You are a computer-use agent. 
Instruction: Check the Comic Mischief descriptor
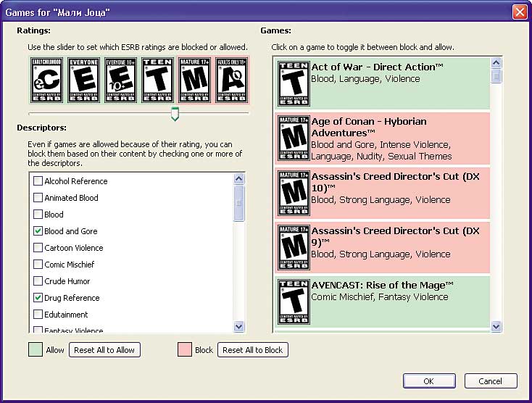tap(38, 264)
